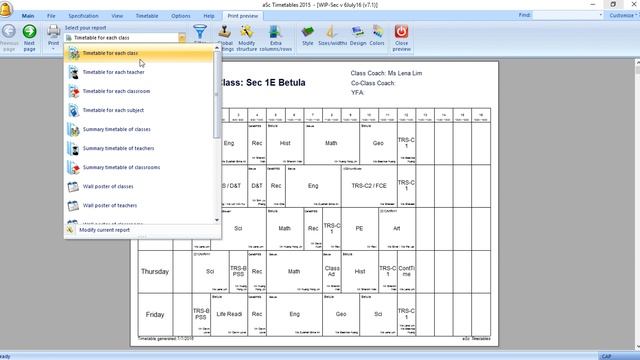Screen dimensions: 640x360
Task: Open the Specification tab
Action: coord(83,16)
